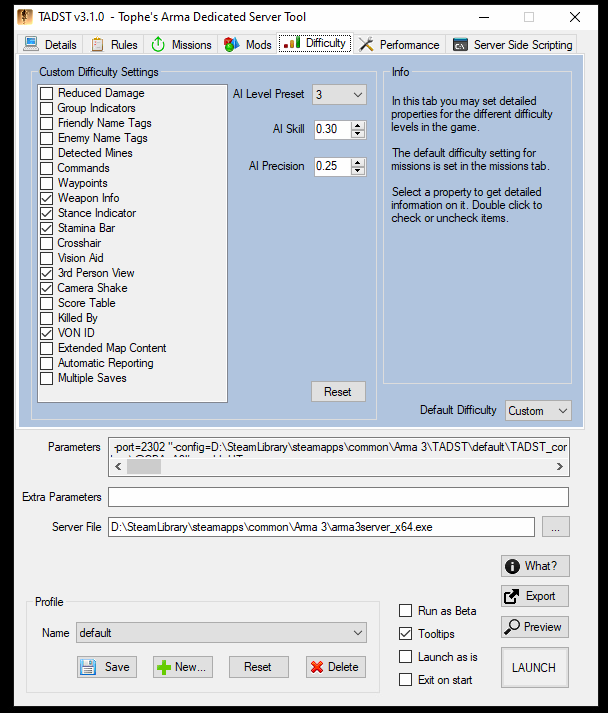
Task: Click the Server Side Scripting console icon
Action: tap(460, 45)
